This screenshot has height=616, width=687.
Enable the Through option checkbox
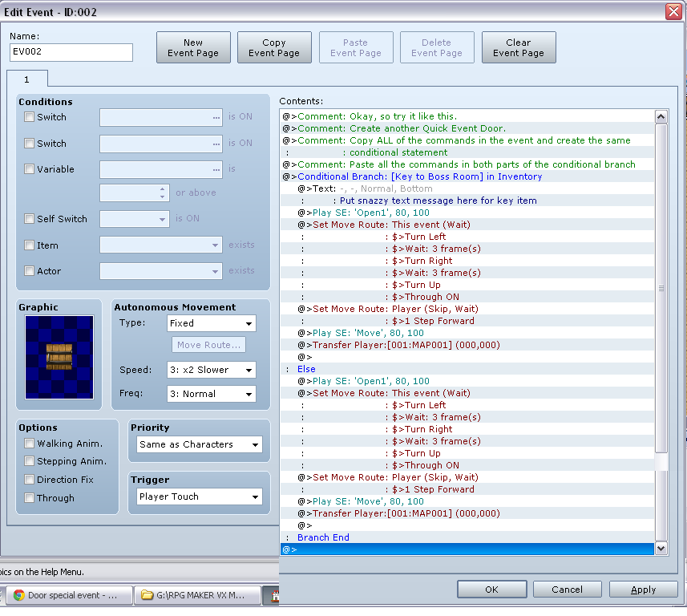click(30, 498)
